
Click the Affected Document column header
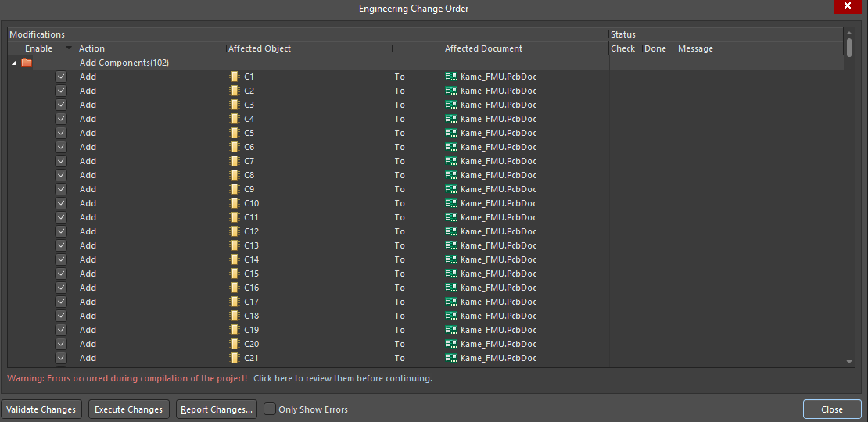pos(525,48)
